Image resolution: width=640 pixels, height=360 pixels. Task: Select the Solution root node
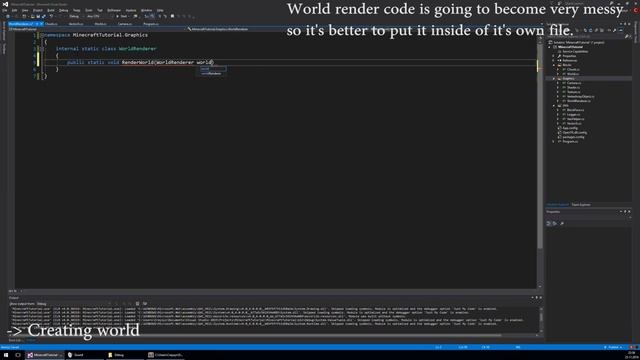[x=579, y=42]
